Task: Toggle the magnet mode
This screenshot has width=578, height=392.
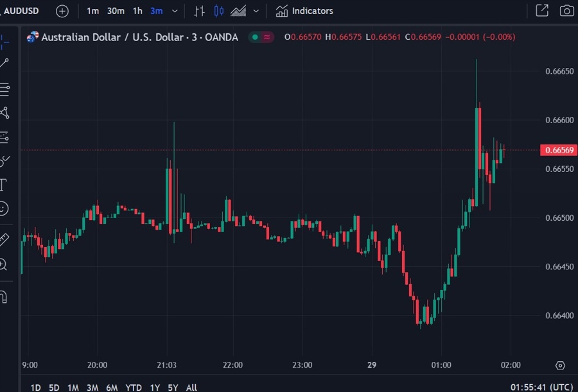Action: (x=4, y=297)
